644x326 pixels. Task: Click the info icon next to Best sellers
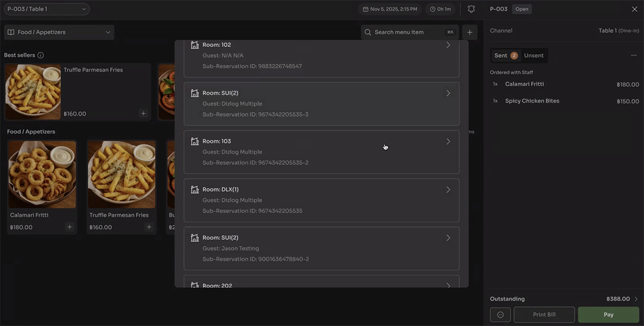[40, 55]
